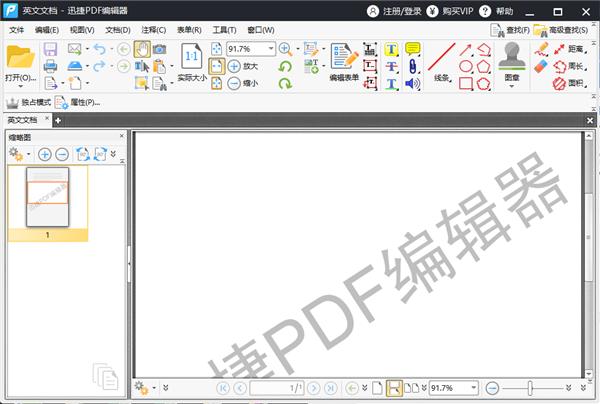
Task: Expand the scanner dropdown arrow
Action: click(87, 66)
